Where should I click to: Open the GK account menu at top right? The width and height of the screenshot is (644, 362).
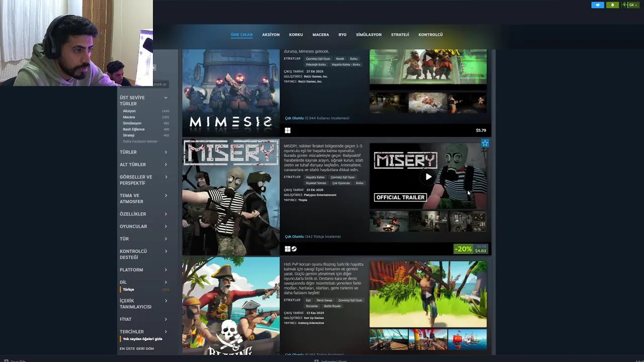[x=631, y=5]
